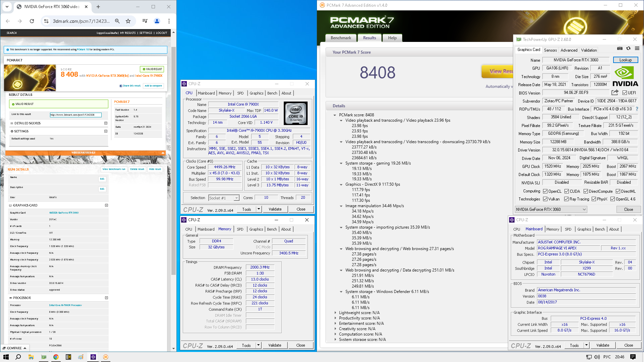Screen dimensions: 644x362
Task: Open the Paint taskbar icon
Action: point(81,357)
